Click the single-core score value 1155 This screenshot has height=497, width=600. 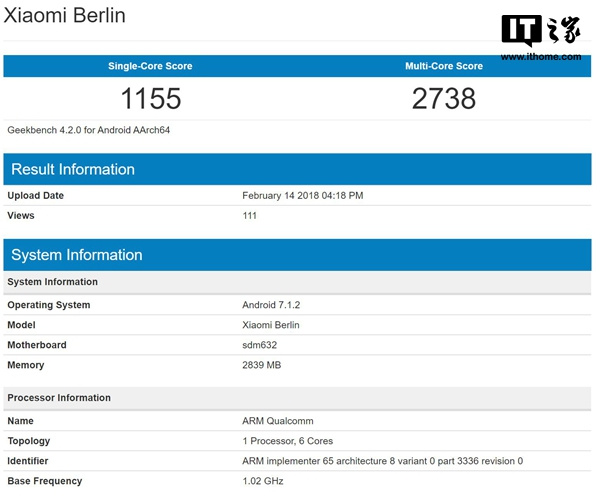(x=151, y=98)
